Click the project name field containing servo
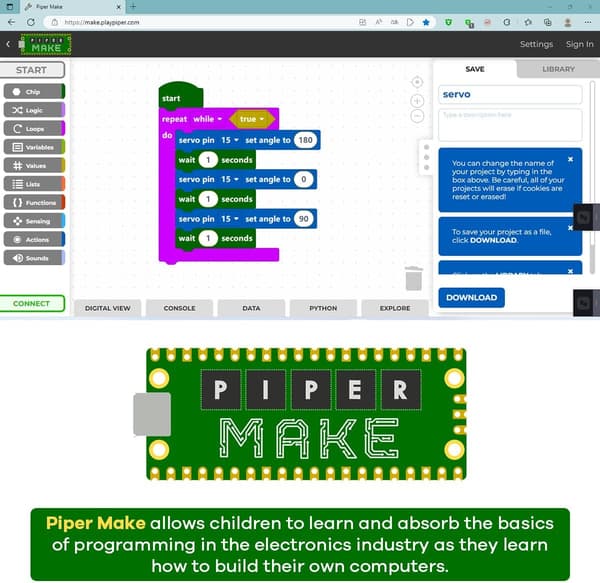Screen dimensions: 600x583 (x=510, y=94)
